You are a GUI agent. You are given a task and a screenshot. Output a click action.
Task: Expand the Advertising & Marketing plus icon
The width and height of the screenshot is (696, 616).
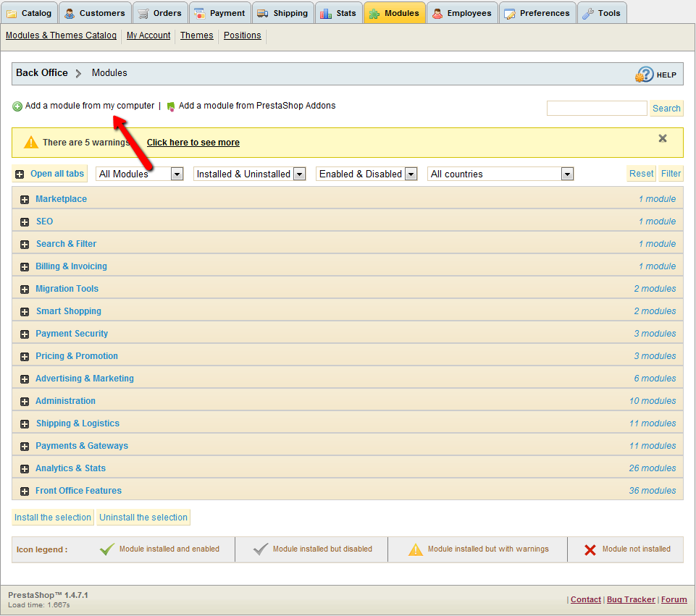click(x=25, y=379)
